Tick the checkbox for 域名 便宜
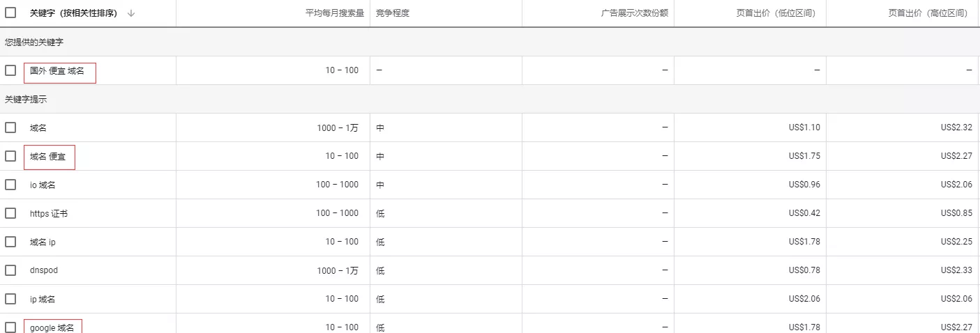Image resolution: width=980 pixels, height=333 pixels. point(10,156)
